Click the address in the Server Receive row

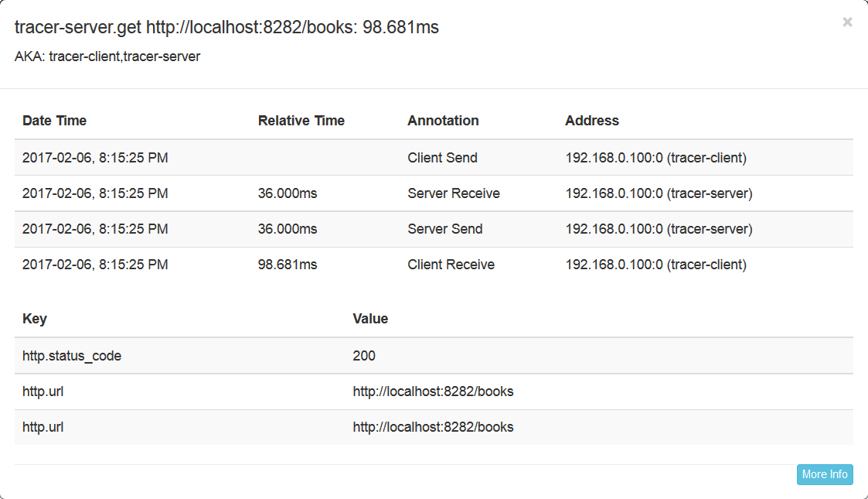coord(659,193)
